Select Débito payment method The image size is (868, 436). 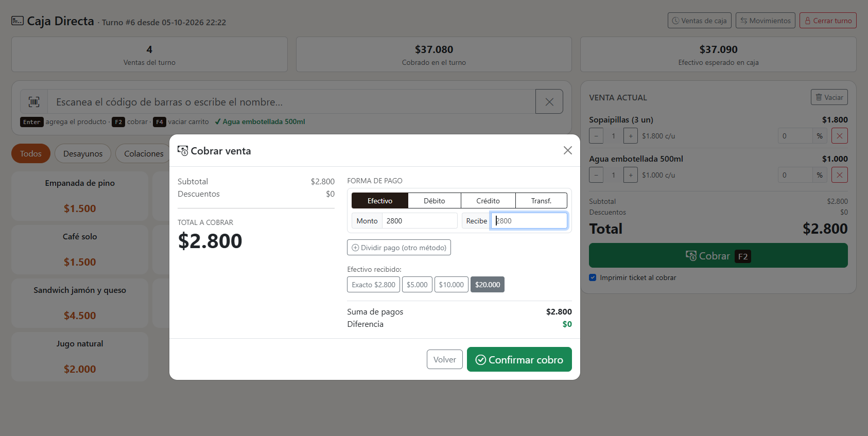435,201
